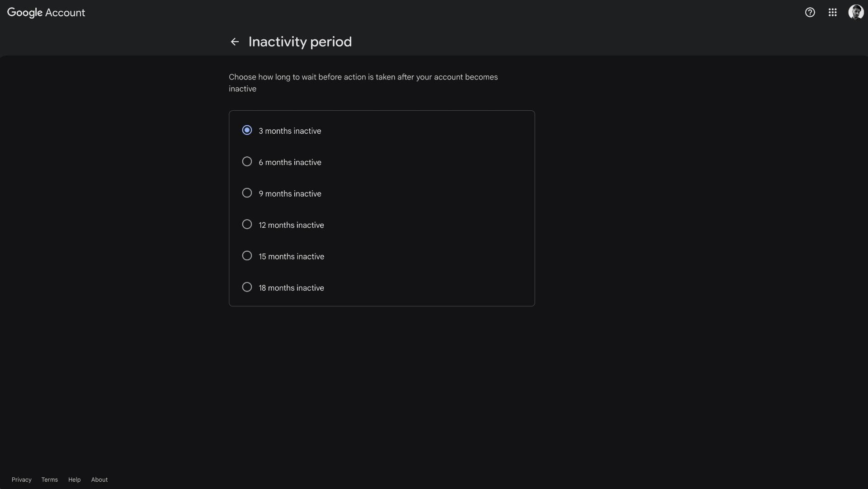Image resolution: width=868 pixels, height=489 pixels.
Task: Select the 3 months inactive radio button
Action: [x=247, y=130]
